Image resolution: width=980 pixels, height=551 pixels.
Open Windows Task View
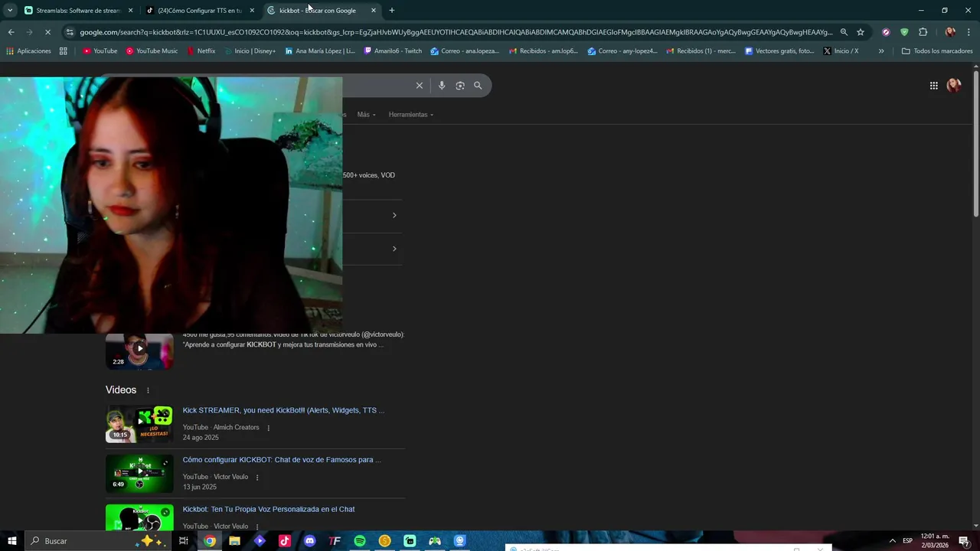click(184, 541)
